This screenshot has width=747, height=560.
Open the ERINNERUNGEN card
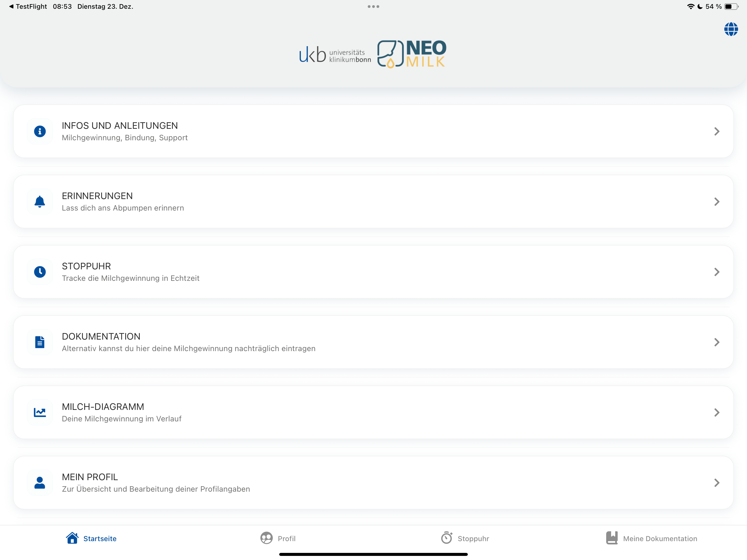[x=373, y=202]
